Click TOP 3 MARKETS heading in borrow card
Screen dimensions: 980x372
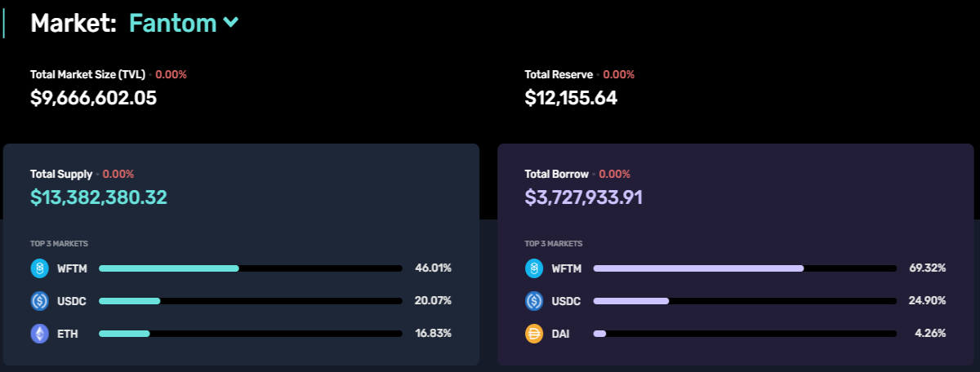553,244
